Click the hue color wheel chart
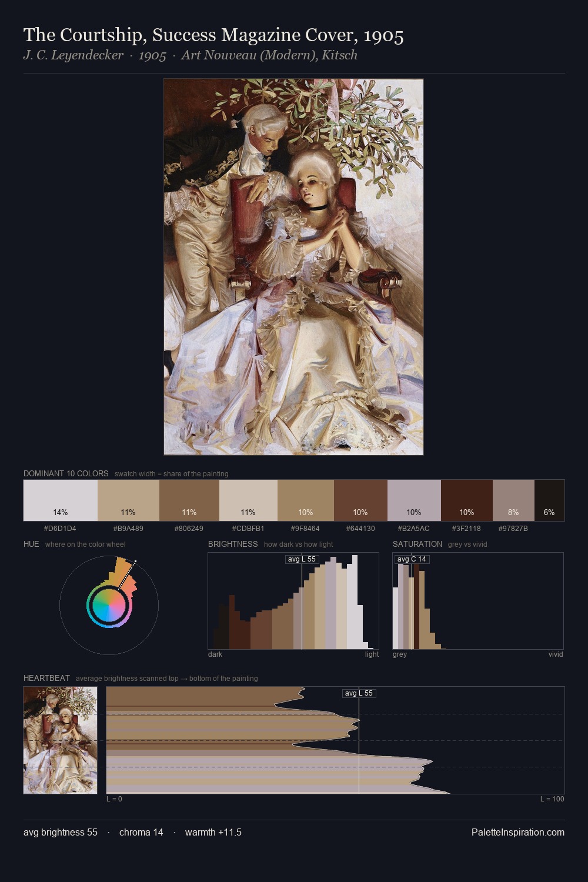This screenshot has width=588, height=882. [x=109, y=605]
